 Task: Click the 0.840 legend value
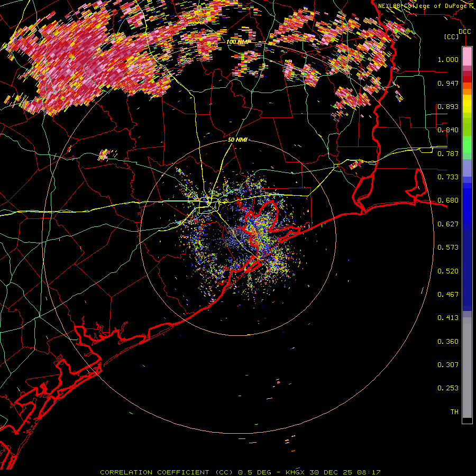tap(448, 130)
